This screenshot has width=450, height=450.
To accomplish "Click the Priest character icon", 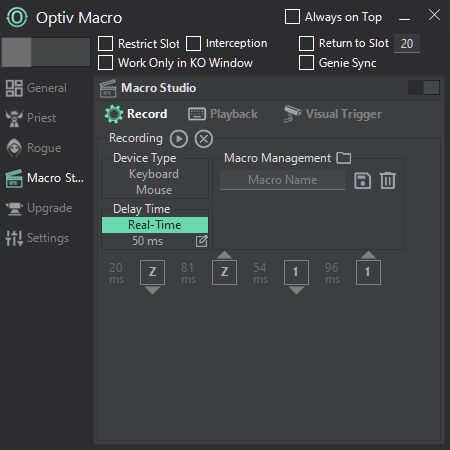I will 14,118.
